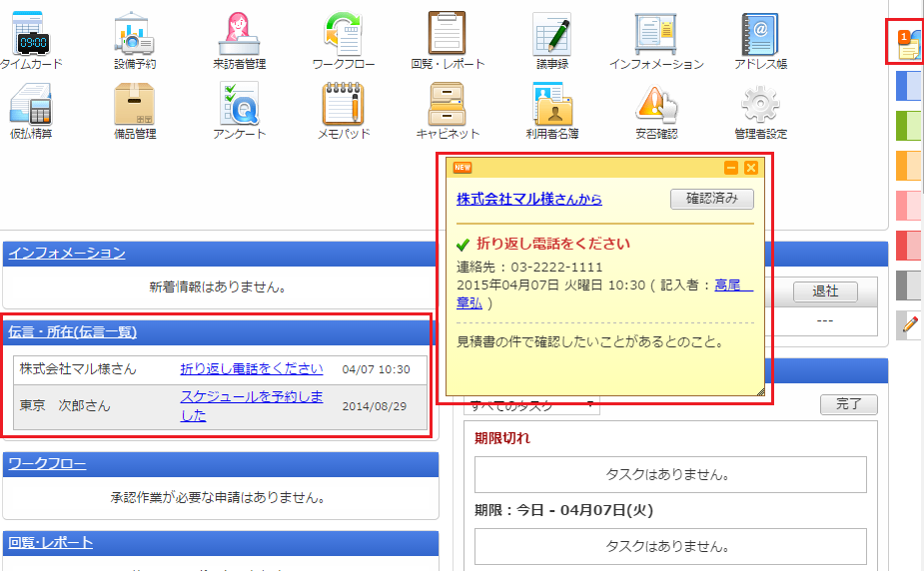
Task: Open the アドレス帳 address book icon
Action: point(760,36)
